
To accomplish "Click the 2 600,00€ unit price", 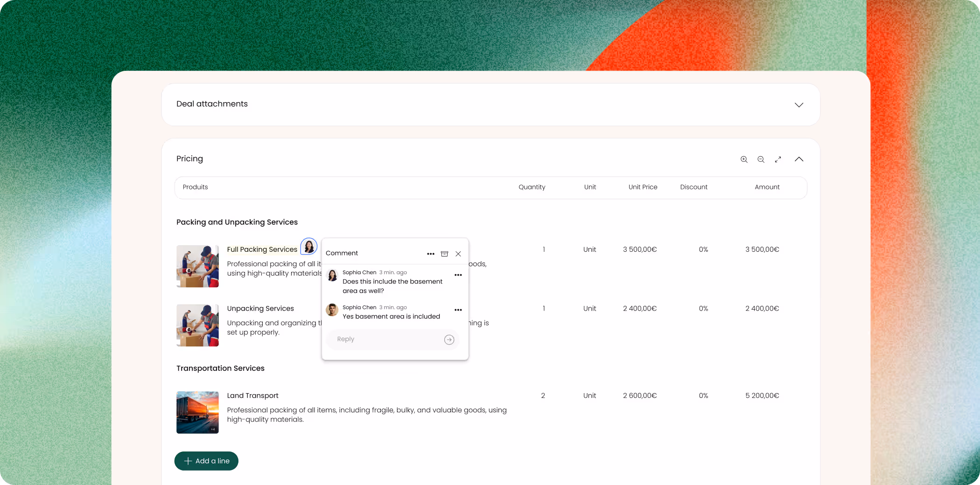I will tap(640, 395).
